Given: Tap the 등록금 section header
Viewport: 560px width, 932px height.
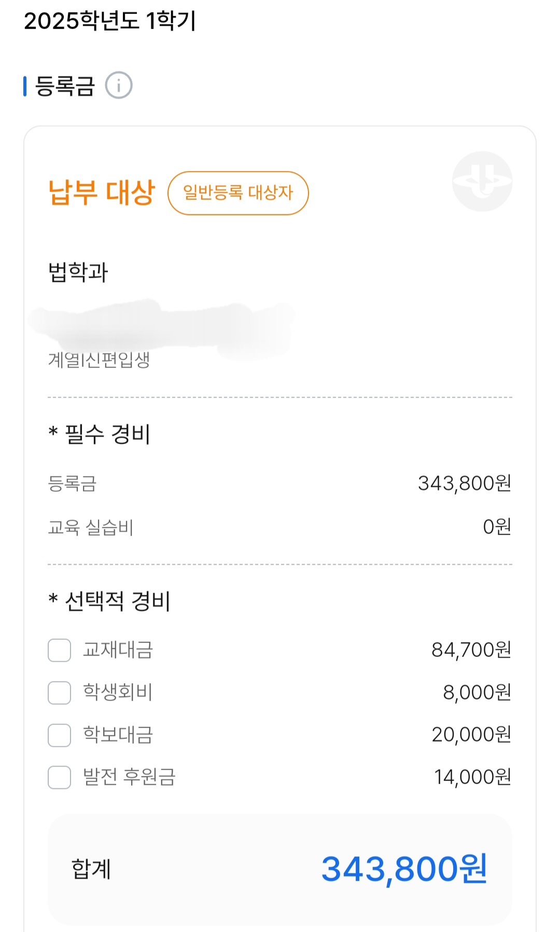Looking at the screenshot, I should tap(65, 86).
